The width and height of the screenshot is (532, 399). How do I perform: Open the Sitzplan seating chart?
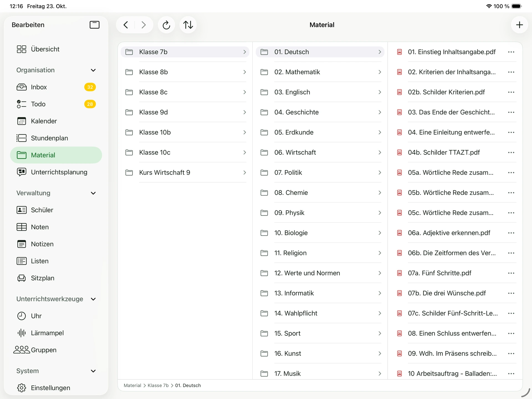56,278
